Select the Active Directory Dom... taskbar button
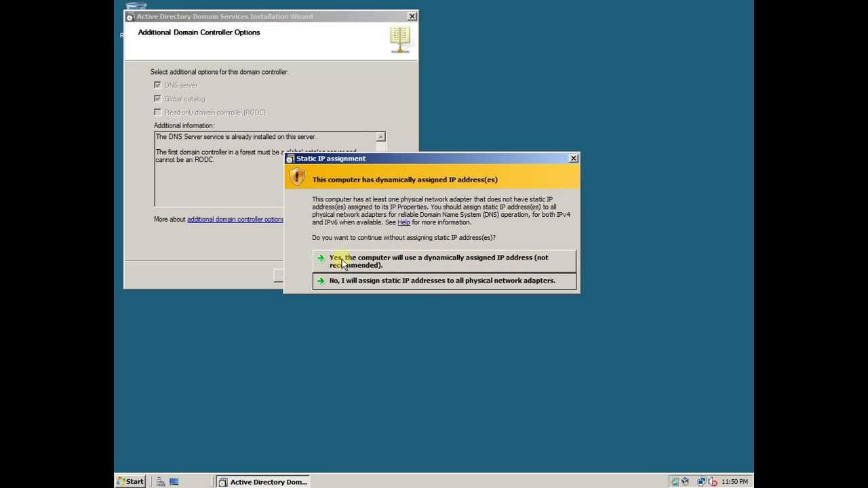 (263, 482)
